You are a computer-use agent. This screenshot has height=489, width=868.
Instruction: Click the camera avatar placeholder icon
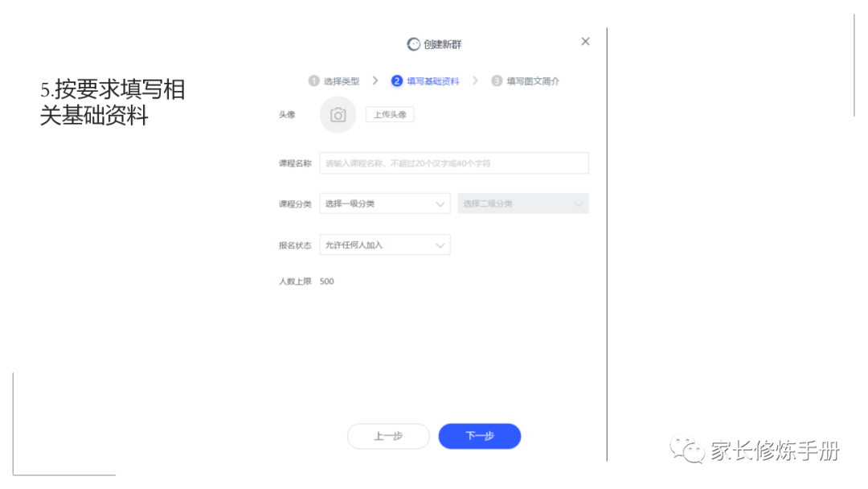click(x=338, y=115)
